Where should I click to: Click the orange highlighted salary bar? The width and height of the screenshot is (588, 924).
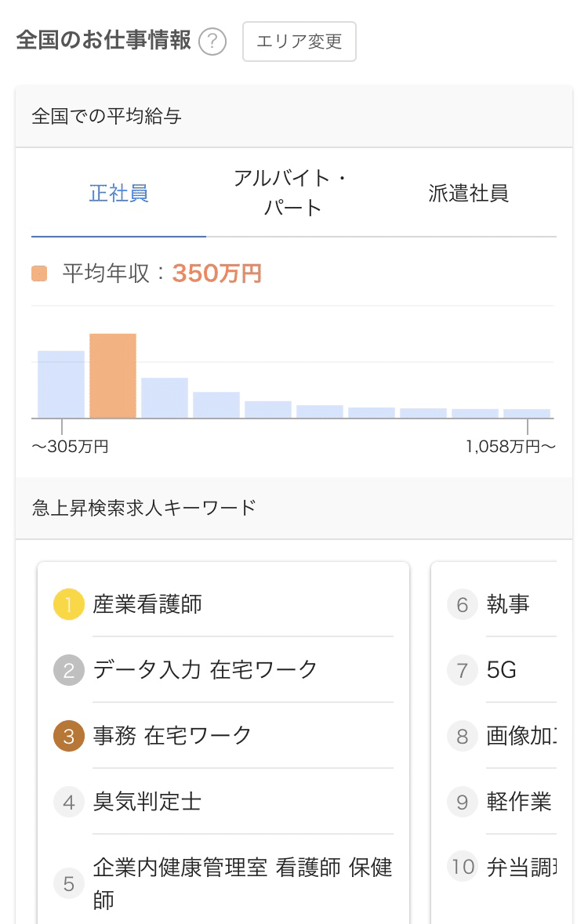click(113, 376)
